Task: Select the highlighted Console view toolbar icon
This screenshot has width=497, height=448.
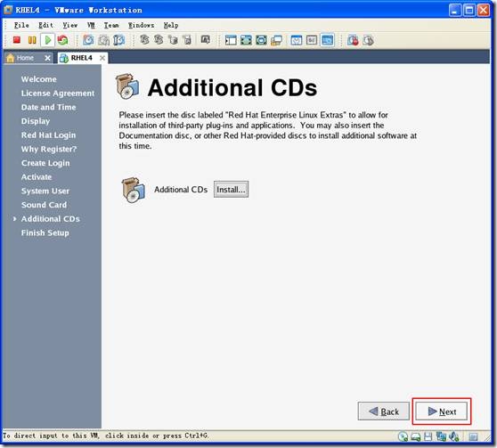Action: pyautogui.click(x=327, y=40)
